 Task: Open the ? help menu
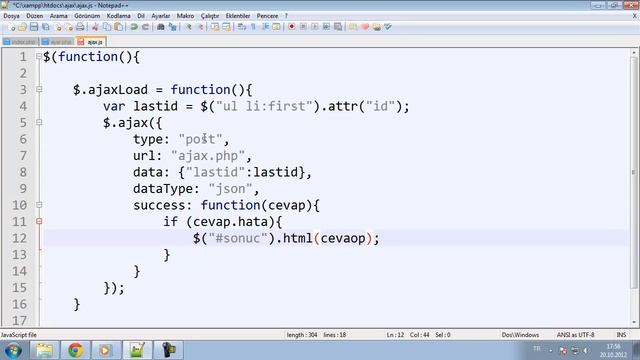coord(286,16)
